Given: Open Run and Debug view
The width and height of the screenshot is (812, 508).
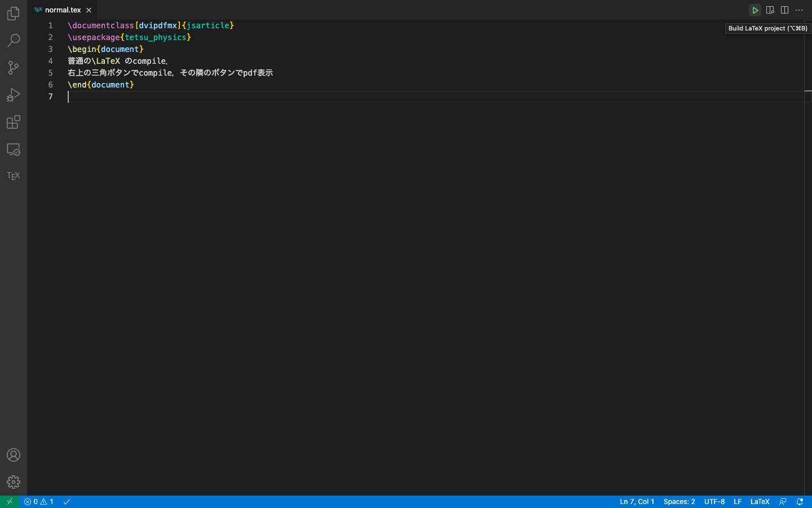Looking at the screenshot, I should coord(14,95).
